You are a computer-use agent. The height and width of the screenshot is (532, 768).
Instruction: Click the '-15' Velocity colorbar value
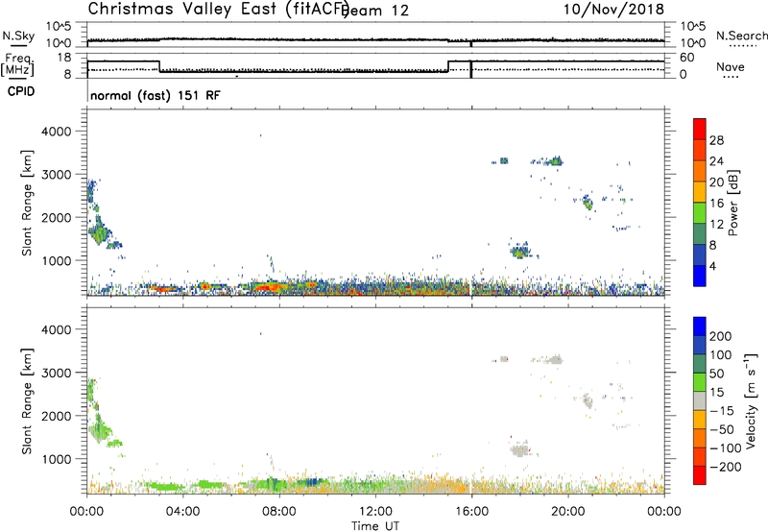[722, 411]
